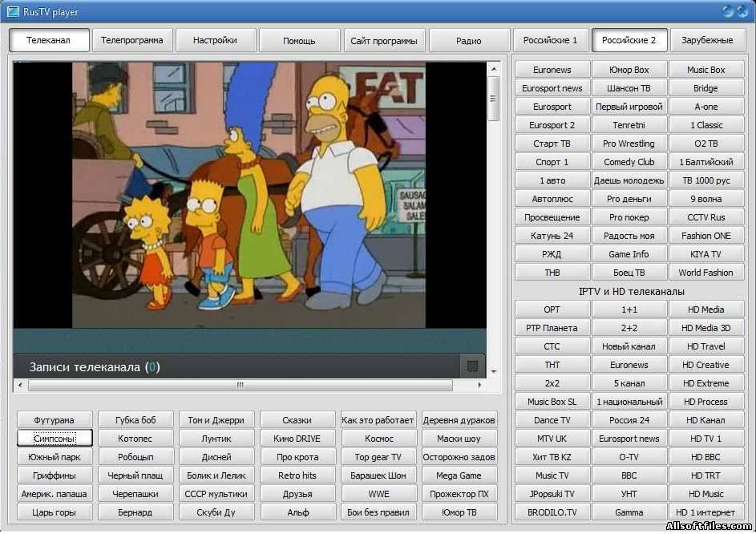Screen dimensions: 756x534
Task: Play the Gamma channel
Action: 629,512
